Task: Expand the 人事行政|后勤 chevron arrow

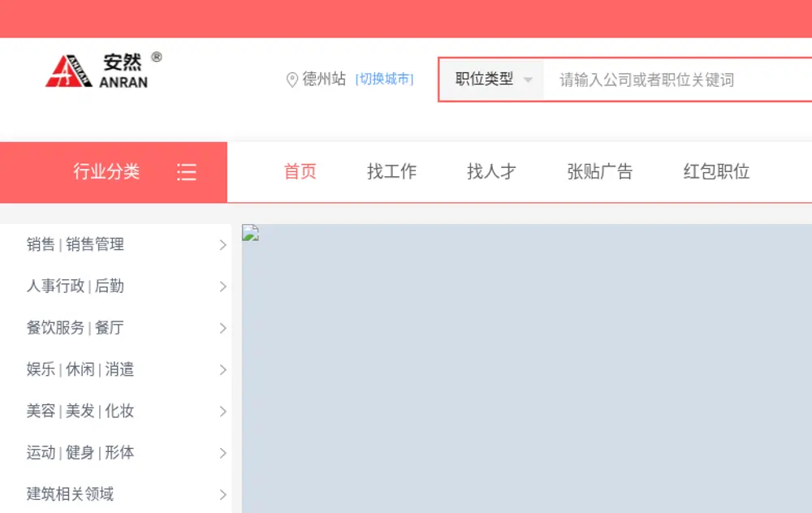Action: [222, 287]
